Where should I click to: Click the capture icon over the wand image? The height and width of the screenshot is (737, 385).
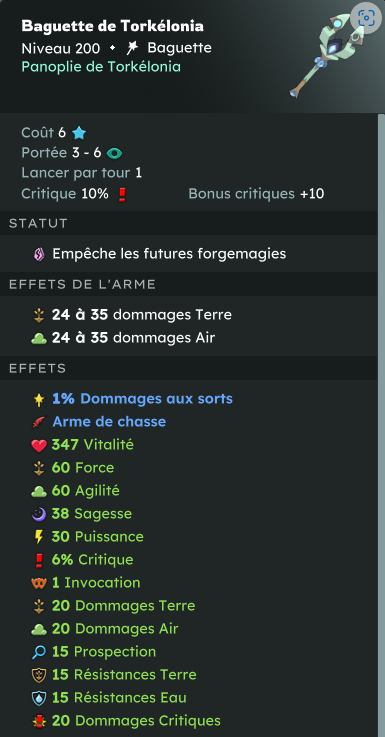tap(366, 18)
